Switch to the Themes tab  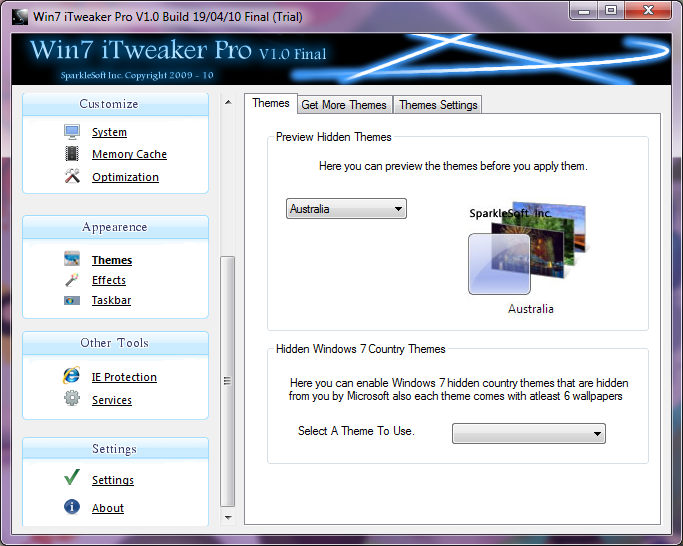point(271,103)
